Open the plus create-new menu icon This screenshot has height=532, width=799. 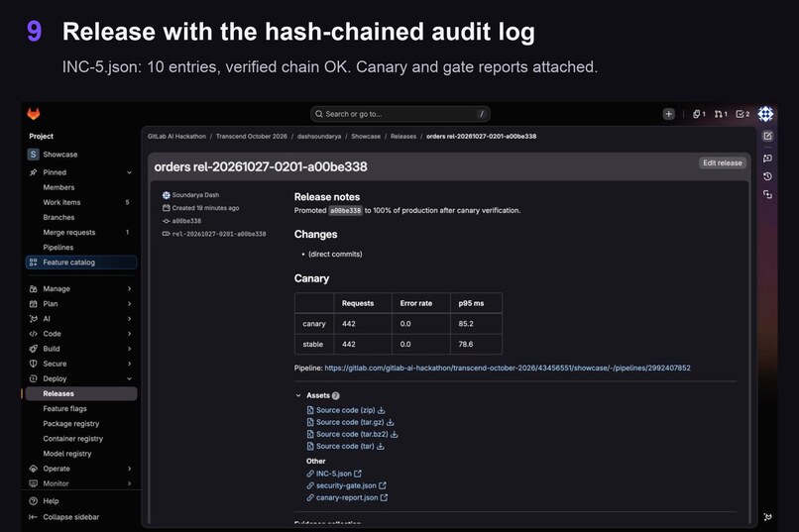point(668,114)
